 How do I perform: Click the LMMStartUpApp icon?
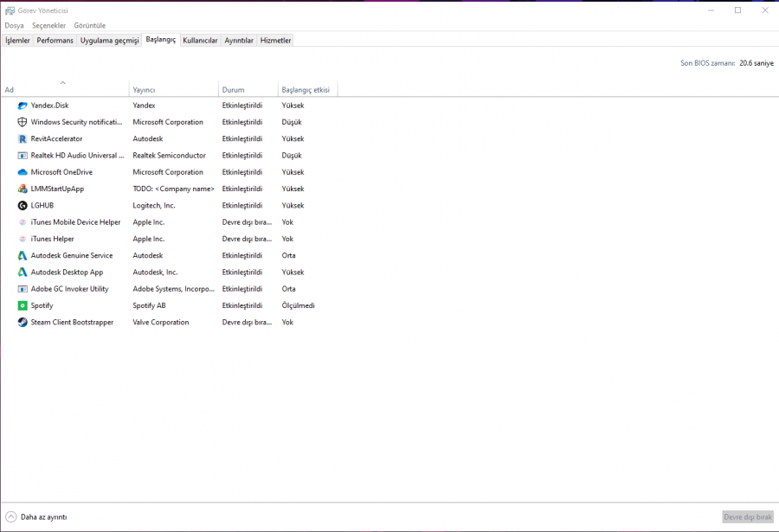(x=23, y=189)
